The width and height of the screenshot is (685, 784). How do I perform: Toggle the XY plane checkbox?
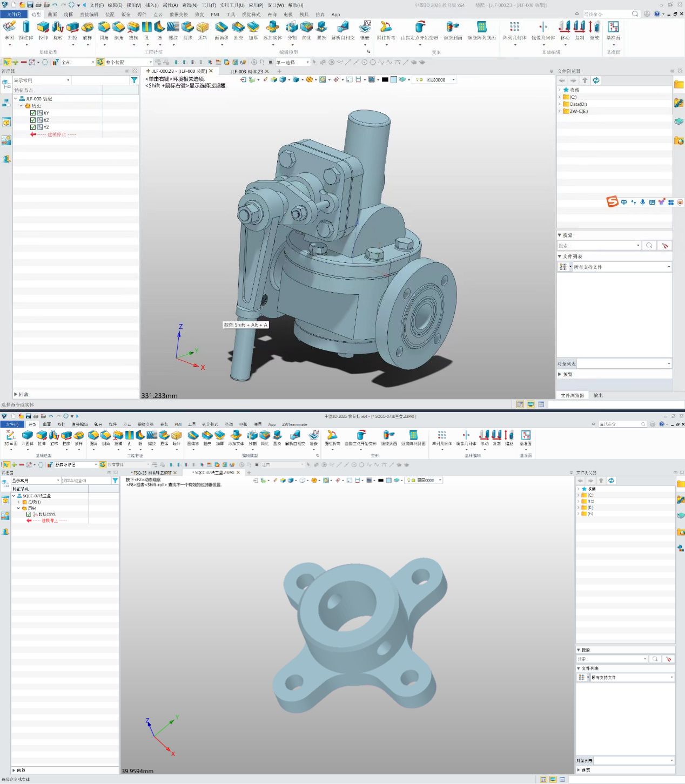coord(33,113)
